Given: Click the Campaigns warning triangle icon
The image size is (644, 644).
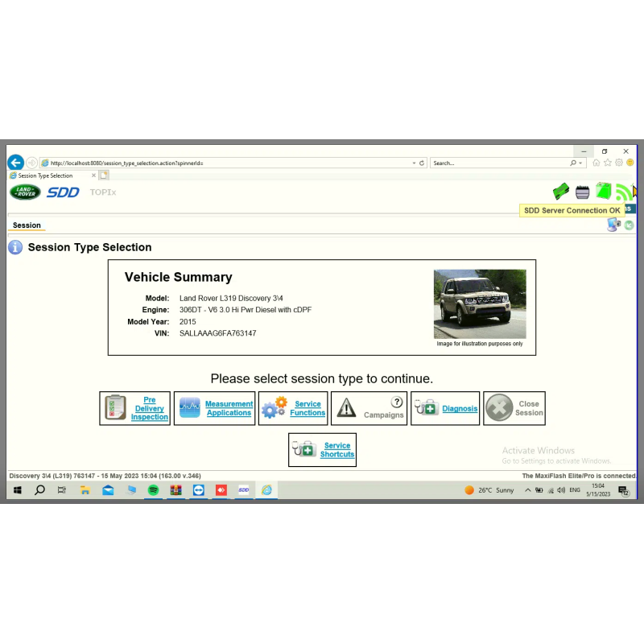Looking at the screenshot, I should tap(346, 408).
